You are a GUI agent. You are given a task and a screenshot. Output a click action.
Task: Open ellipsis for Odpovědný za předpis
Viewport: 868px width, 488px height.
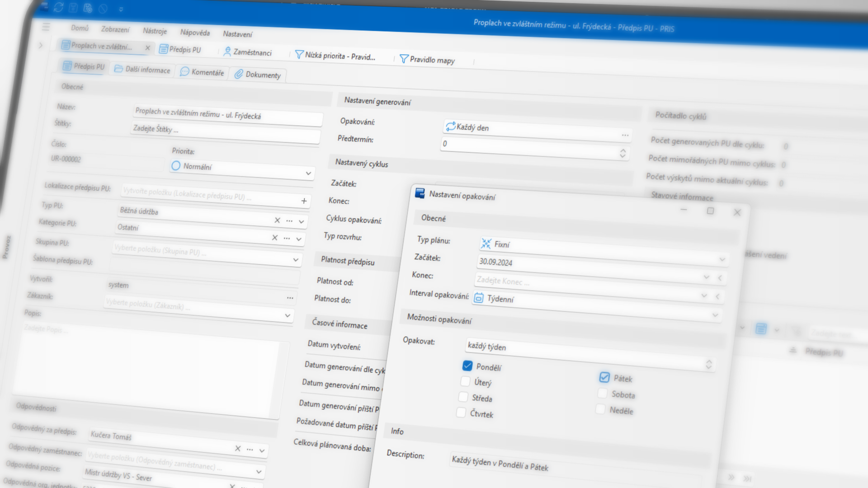coord(250,449)
